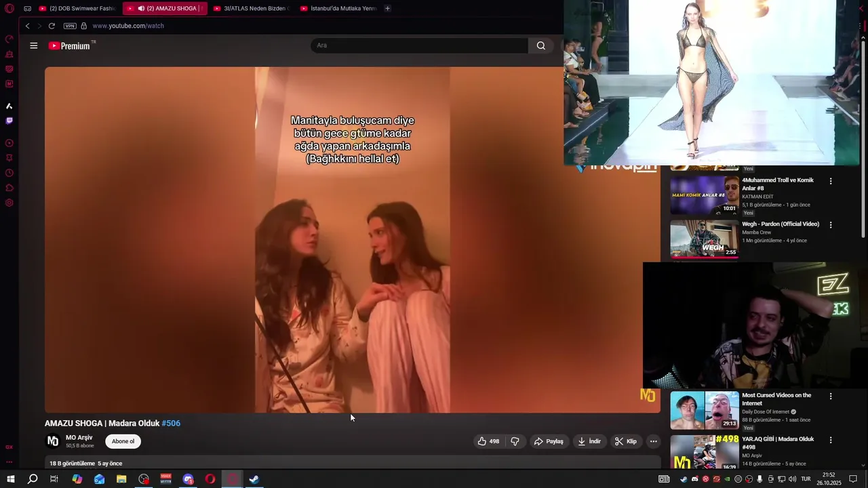
Task: Open the MO Arşiv channel name link
Action: (x=79, y=438)
